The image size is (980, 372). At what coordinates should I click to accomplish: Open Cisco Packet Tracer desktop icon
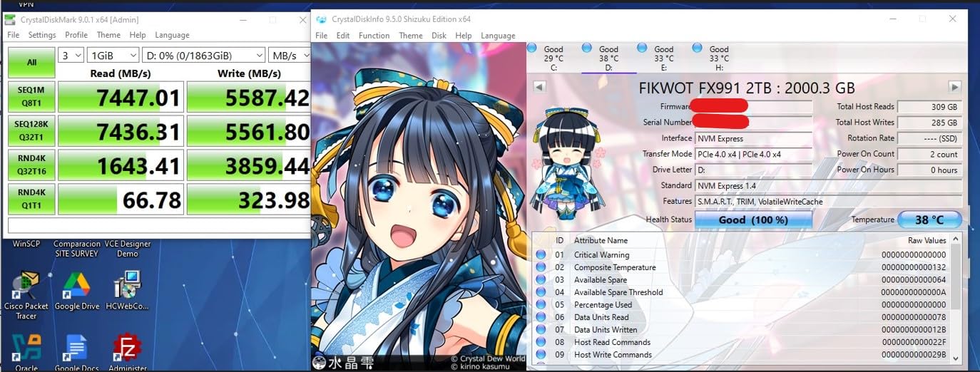[26, 286]
